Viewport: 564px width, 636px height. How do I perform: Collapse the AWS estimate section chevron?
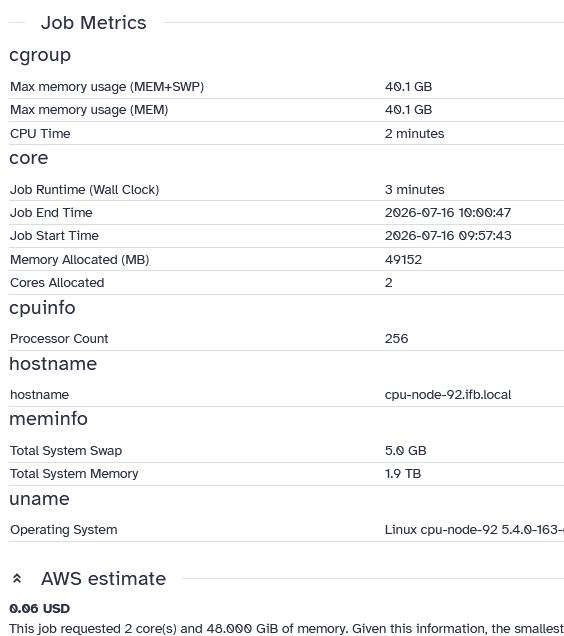coord(17,579)
